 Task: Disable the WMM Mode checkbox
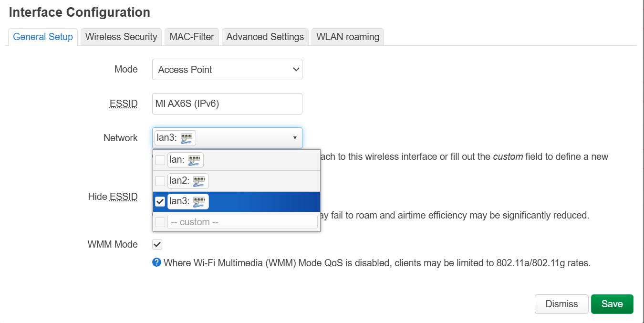[157, 244]
